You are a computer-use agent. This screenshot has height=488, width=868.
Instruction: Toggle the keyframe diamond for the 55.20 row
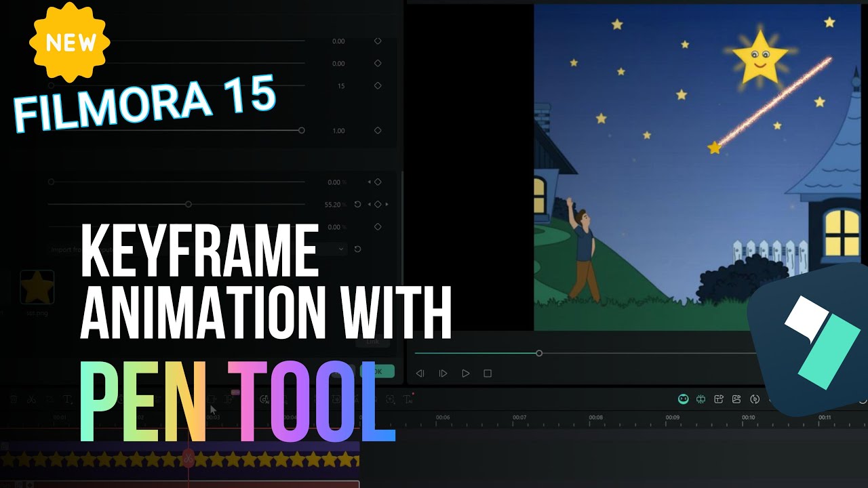click(x=378, y=204)
